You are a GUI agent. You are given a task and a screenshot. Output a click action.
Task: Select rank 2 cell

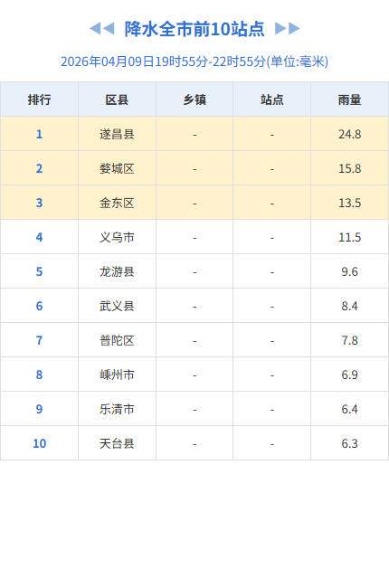pos(40,168)
